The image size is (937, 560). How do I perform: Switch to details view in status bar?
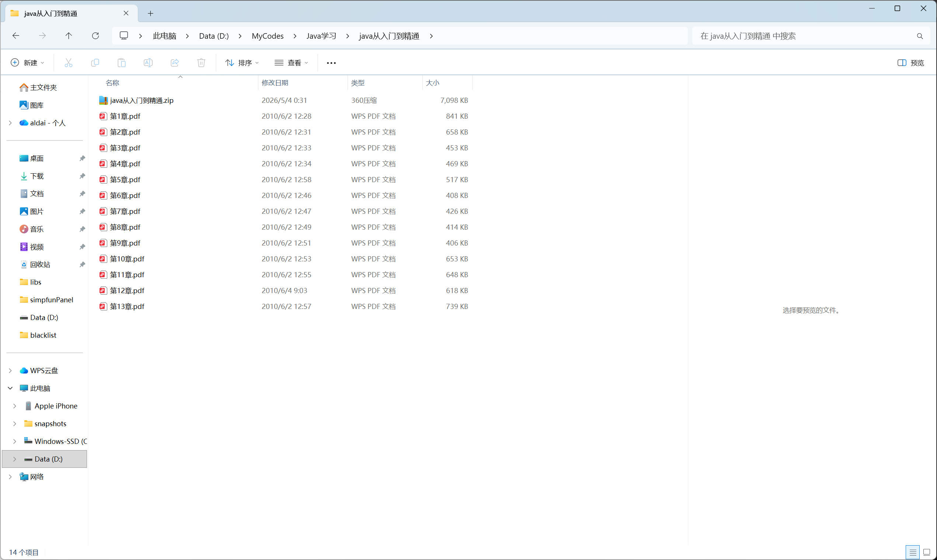pos(913,553)
